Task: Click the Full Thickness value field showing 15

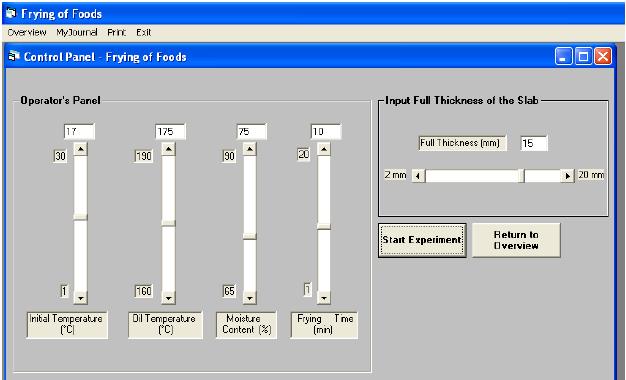Action: click(x=534, y=143)
